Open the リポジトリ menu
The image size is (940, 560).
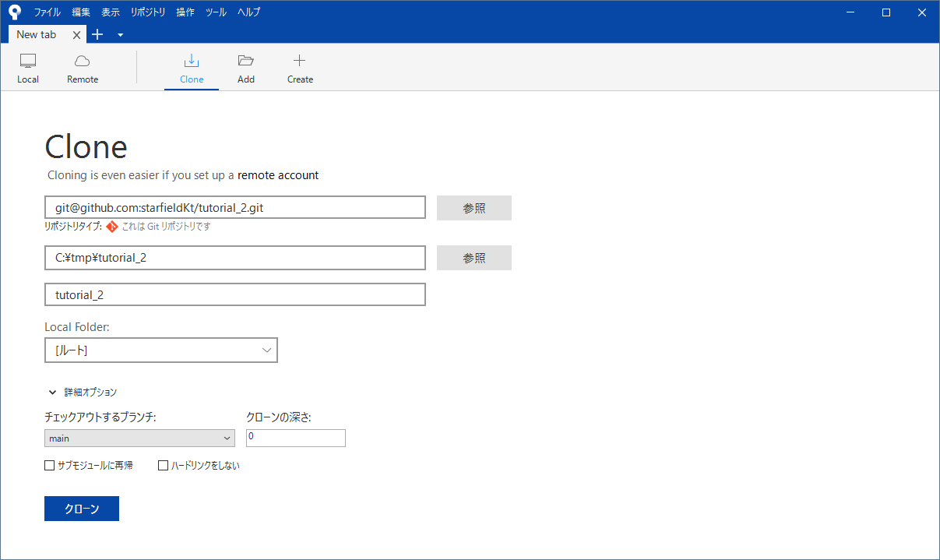148,12
